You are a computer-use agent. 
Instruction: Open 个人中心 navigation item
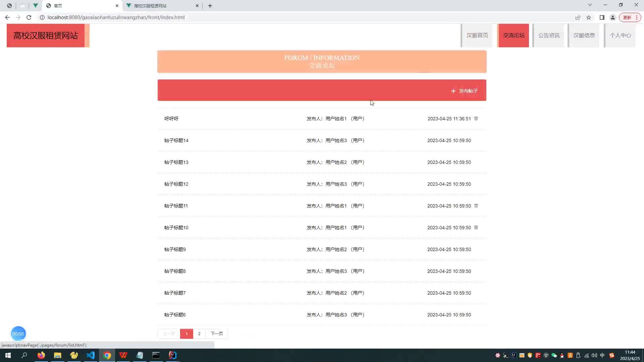620,36
